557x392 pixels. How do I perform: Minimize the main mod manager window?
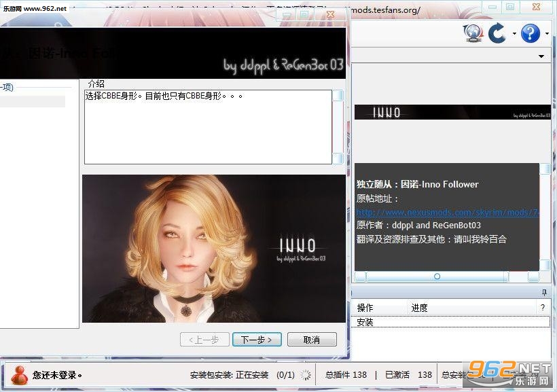click(x=492, y=6)
